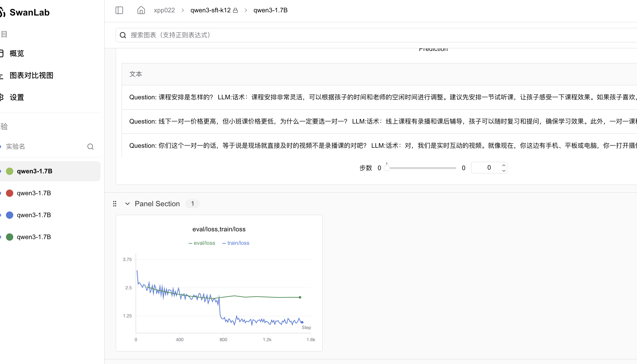637x364 pixels.
Task: Select the row about 你们这个一对一的话
Action: tap(380, 145)
